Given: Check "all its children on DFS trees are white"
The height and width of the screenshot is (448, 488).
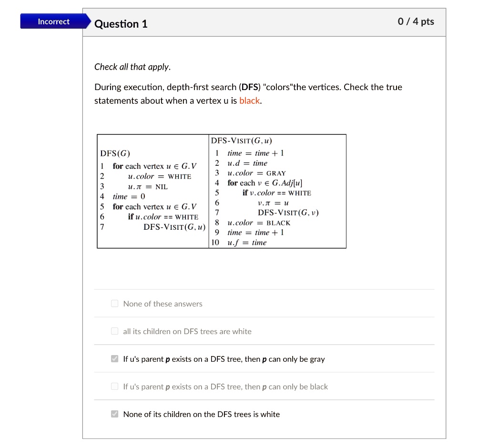Looking at the screenshot, I should (114, 331).
